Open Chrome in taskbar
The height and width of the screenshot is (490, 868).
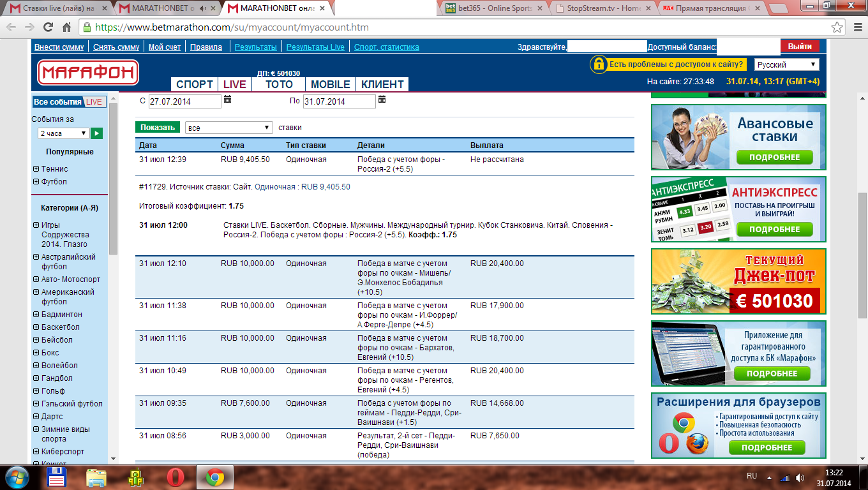214,477
